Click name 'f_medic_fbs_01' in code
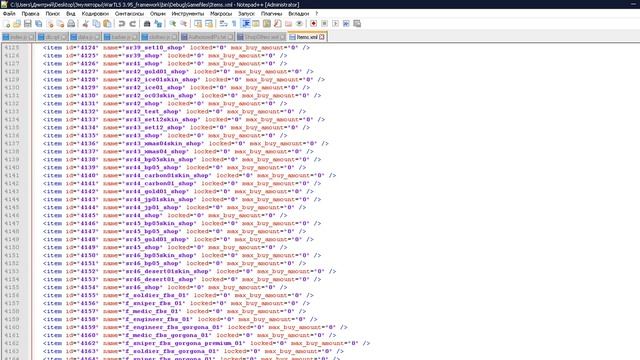Image resolution: width=640 pixels, height=360 pixels. pos(153,311)
